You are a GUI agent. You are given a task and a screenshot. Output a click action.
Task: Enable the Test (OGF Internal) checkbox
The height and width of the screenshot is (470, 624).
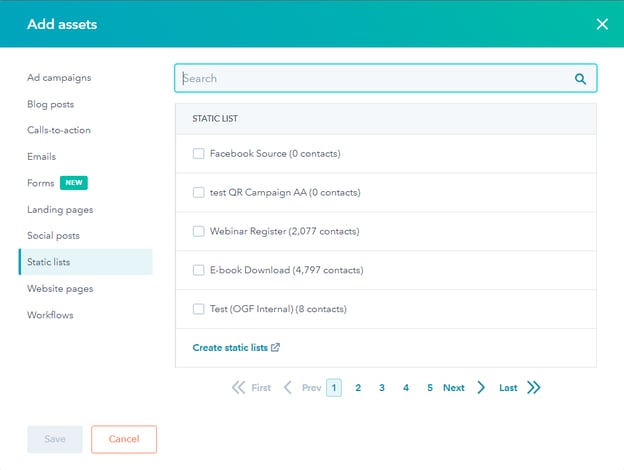pos(198,309)
